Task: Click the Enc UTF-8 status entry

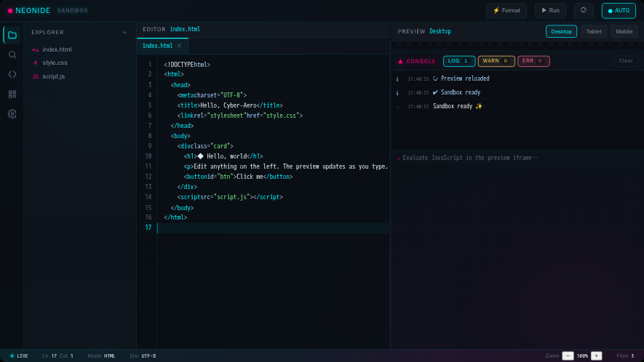Action: pos(143,356)
